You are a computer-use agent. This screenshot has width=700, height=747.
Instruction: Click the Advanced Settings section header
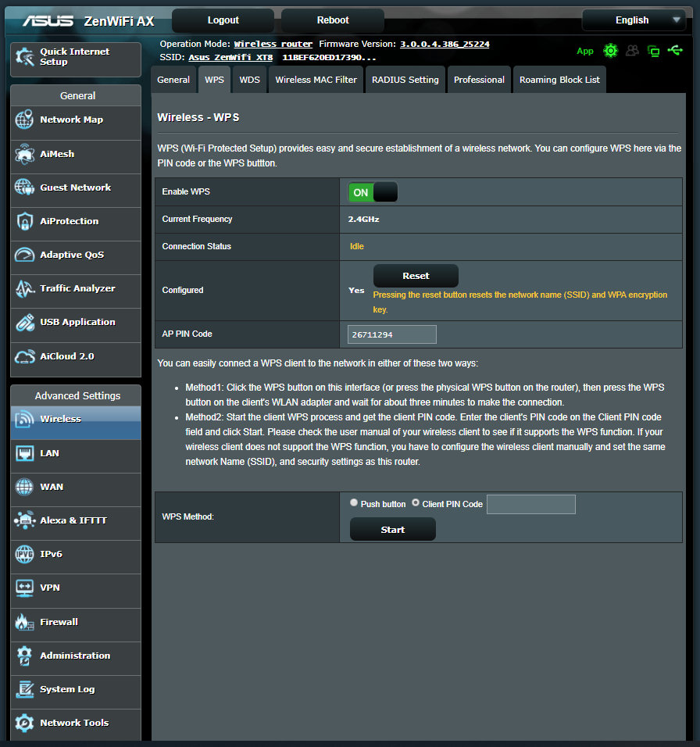(x=77, y=395)
